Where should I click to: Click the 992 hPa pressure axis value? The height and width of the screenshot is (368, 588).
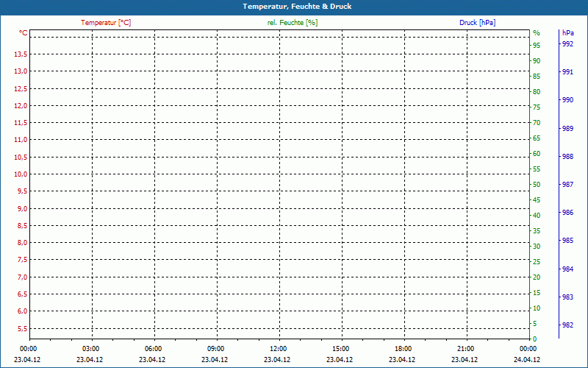point(567,44)
